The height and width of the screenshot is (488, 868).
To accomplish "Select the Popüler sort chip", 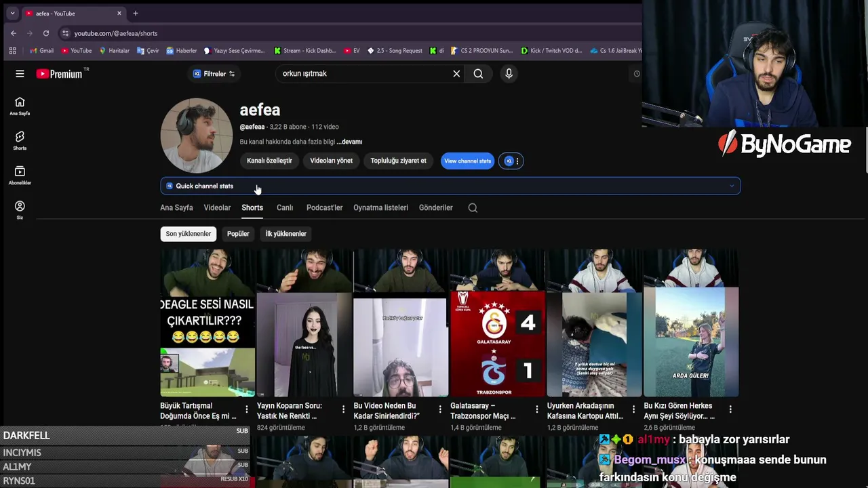I will [x=238, y=234].
